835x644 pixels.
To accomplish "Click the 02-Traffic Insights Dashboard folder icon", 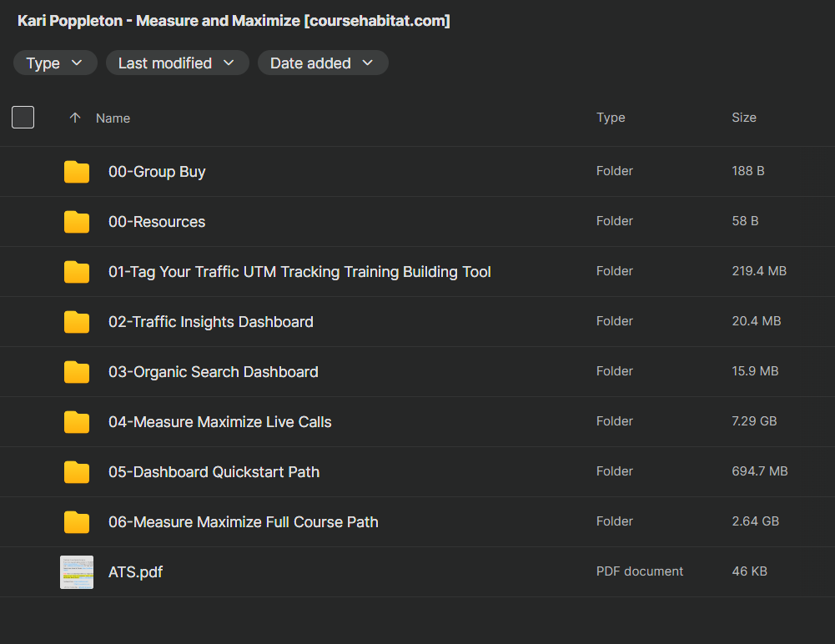I will coord(77,322).
